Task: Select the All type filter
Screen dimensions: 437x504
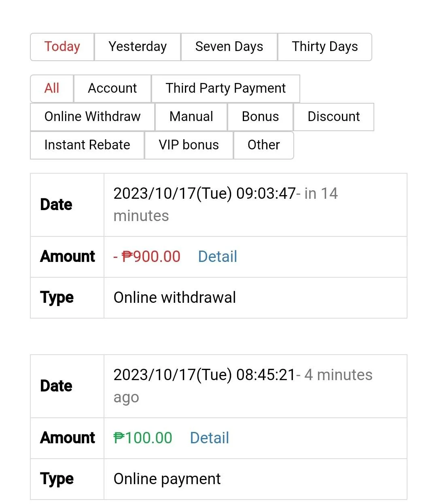Action: 52,88
